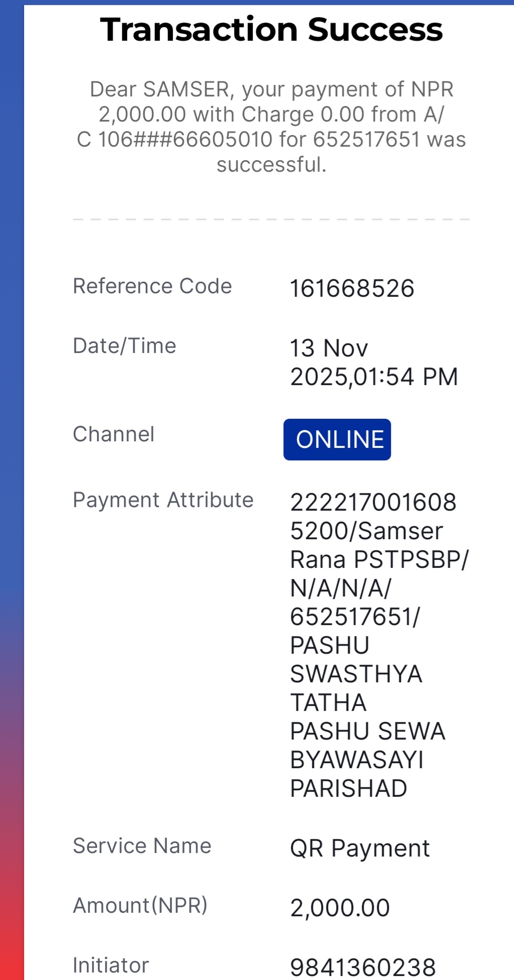This screenshot has height=980, width=514.
Task: Tap the dashed divider line
Action: (x=271, y=219)
